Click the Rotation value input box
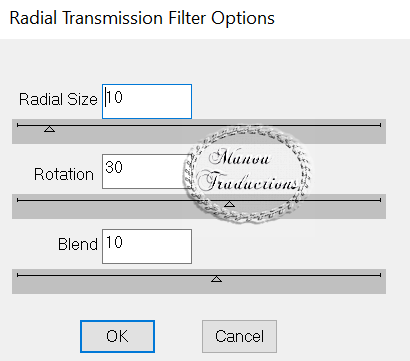The height and width of the screenshot is (361, 410). point(147,171)
